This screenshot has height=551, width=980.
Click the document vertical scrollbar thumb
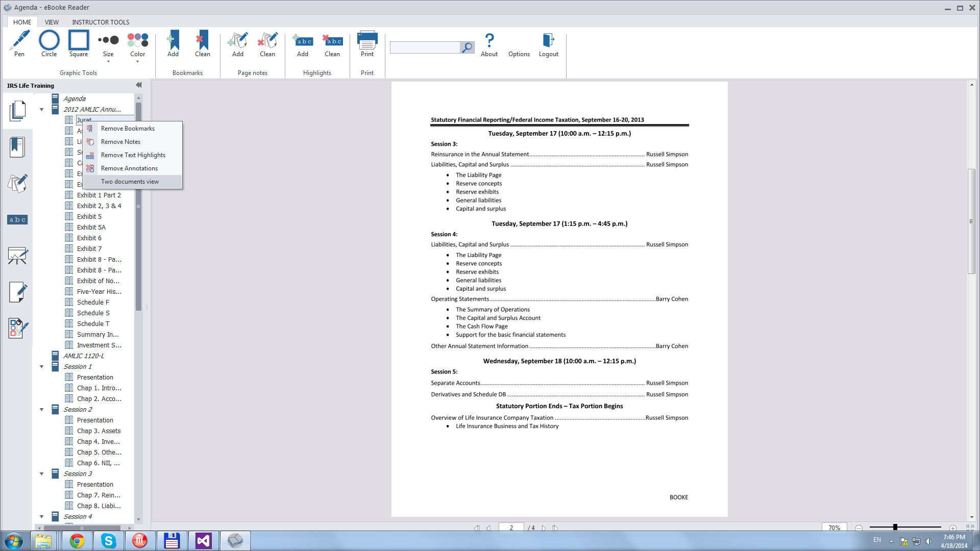(x=971, y=221)
